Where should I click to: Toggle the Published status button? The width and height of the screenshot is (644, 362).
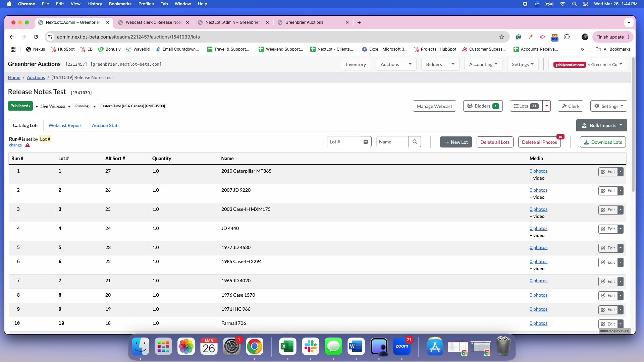click(20, 106)
